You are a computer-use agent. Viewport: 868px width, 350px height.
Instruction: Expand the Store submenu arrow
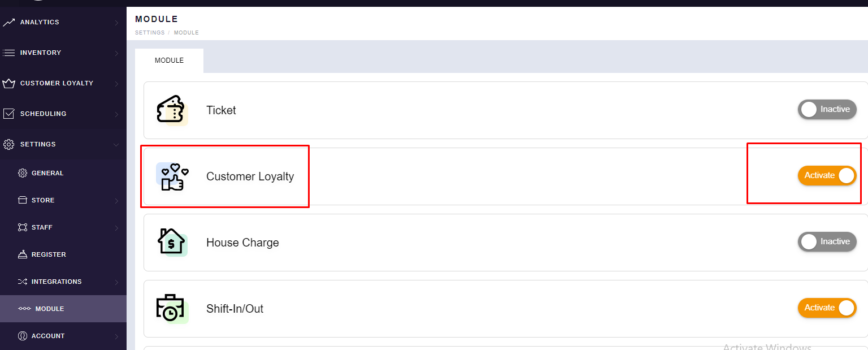[116, 201]
